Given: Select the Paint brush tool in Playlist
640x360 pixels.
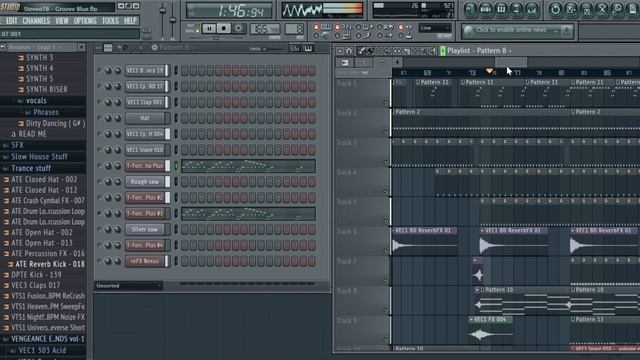Looking at the screenshot, I should click(x=370, y=51).
